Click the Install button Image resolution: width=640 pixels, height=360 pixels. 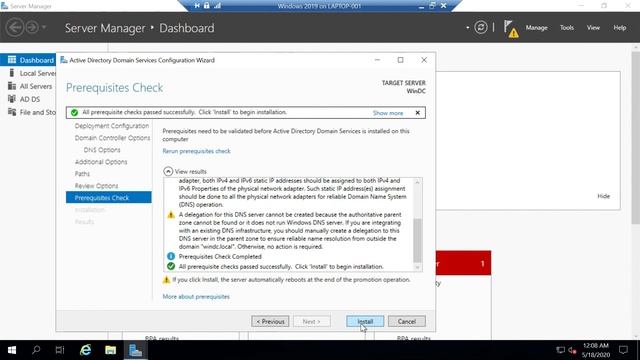click(x=365, y=321)
